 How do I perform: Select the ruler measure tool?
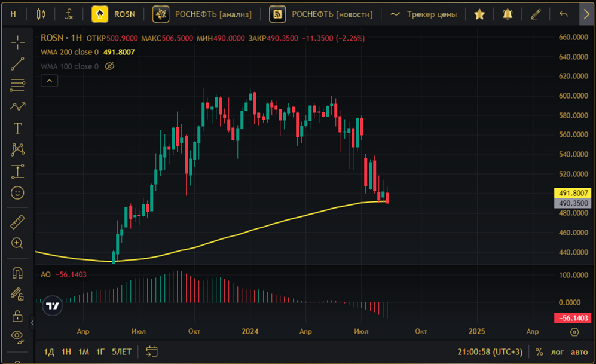(x=17, y=222)
